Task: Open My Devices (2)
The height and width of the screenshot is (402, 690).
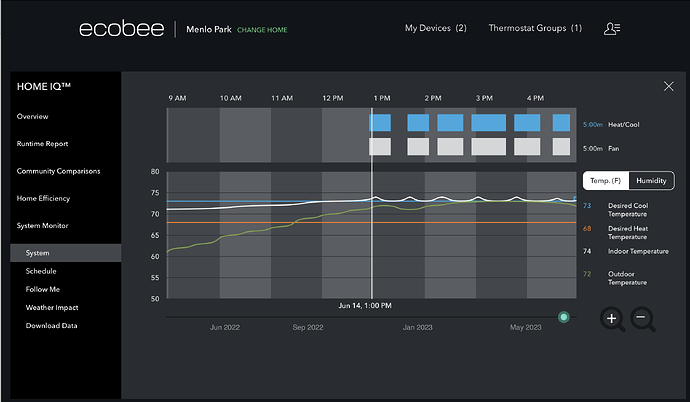Action: (436, 28)
